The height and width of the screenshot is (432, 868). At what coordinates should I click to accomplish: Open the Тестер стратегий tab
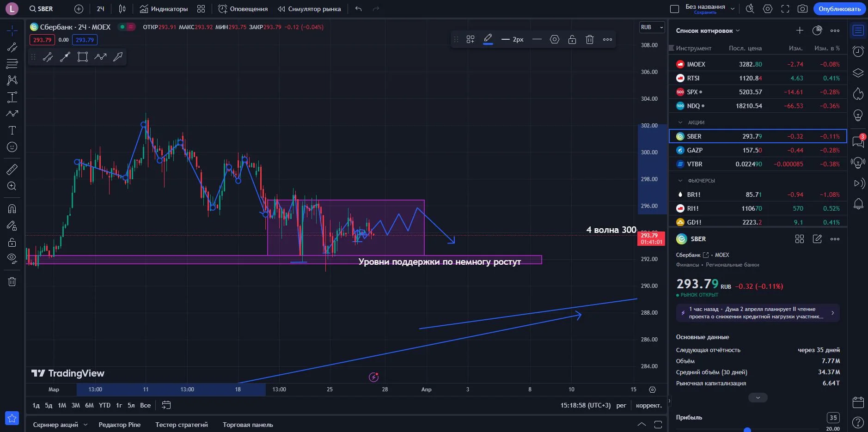(182, 425)
